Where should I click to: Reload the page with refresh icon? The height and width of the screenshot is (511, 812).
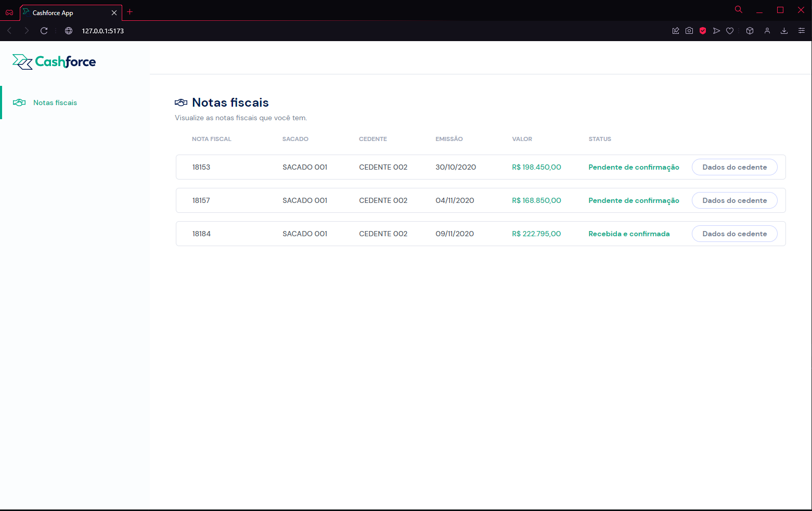pyautogui.click(x=44, y=31)
